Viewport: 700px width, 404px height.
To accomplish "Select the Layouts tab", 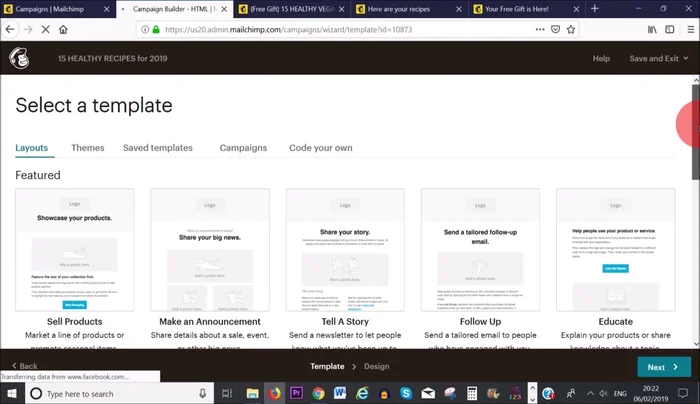I will click(31, 148).
